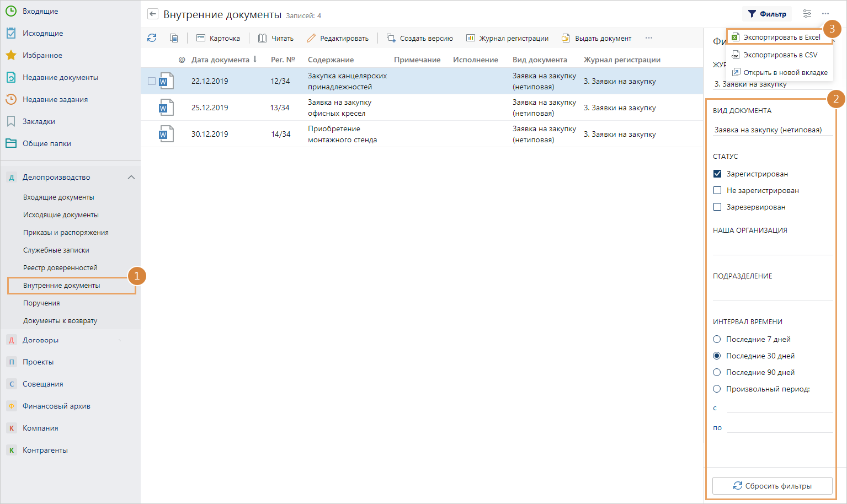This screenshot has height=504, width=847.
Task: Uncheck the Зарегистрирован status checkbox
Action: pyautogui.click(x=717, y=174)
